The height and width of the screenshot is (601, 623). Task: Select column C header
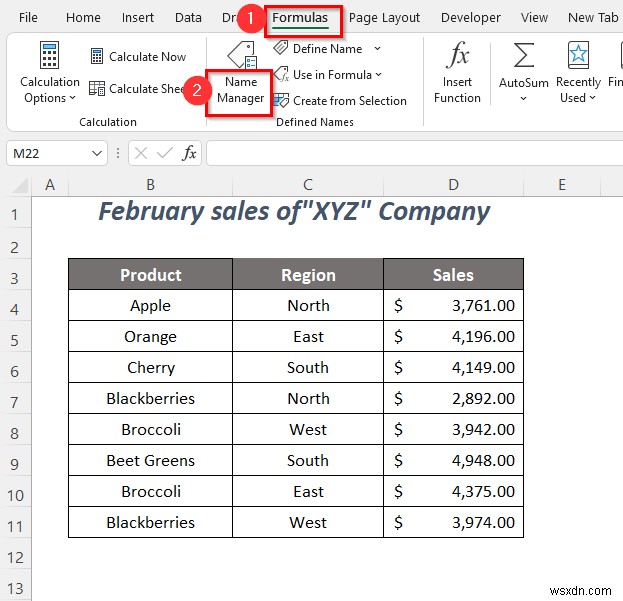click(308, 185)
